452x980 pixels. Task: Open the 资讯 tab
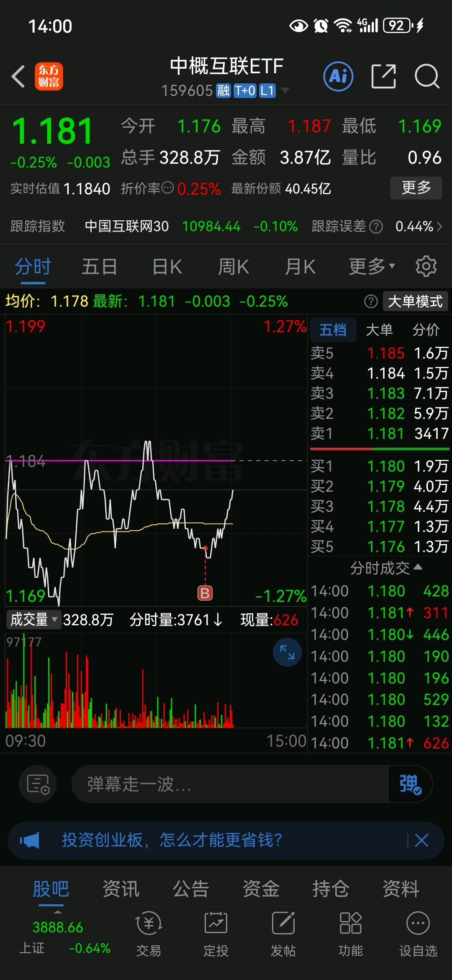point(121,888)
